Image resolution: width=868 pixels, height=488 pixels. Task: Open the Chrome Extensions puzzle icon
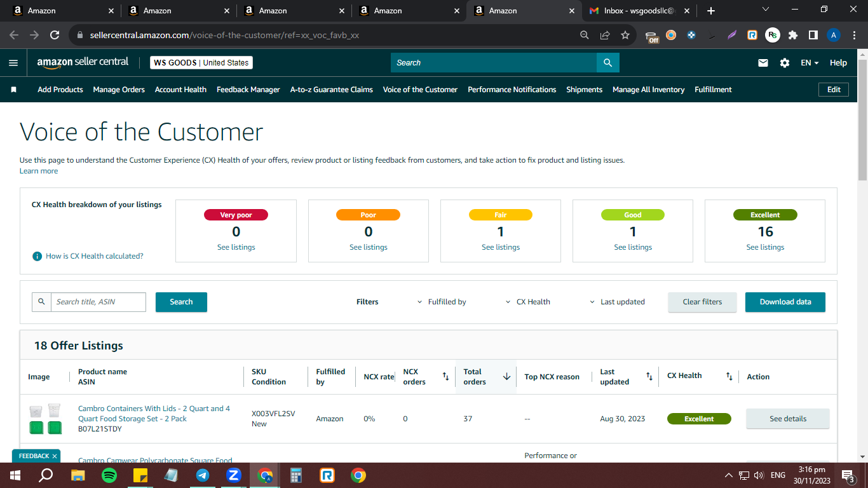coord(793,36)
